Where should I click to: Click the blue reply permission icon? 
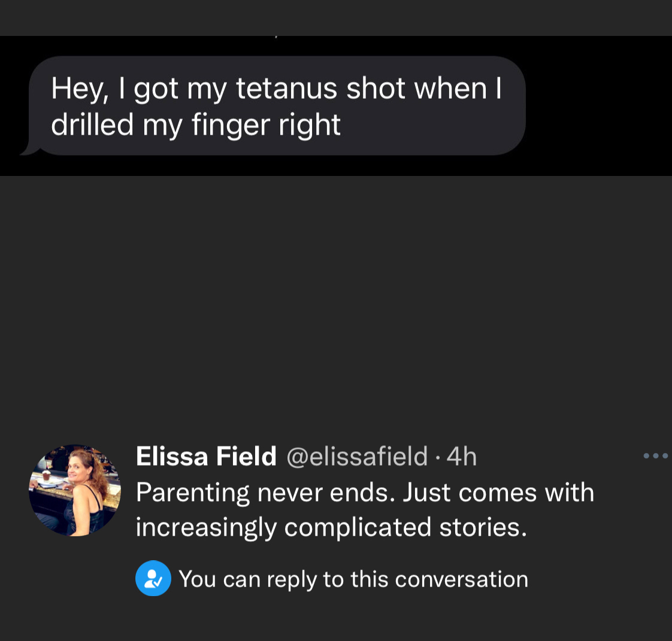tap(153, 578)
